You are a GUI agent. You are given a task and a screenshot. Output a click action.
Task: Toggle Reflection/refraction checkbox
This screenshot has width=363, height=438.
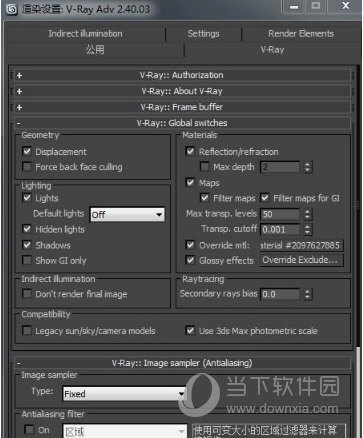coord(190,152)
